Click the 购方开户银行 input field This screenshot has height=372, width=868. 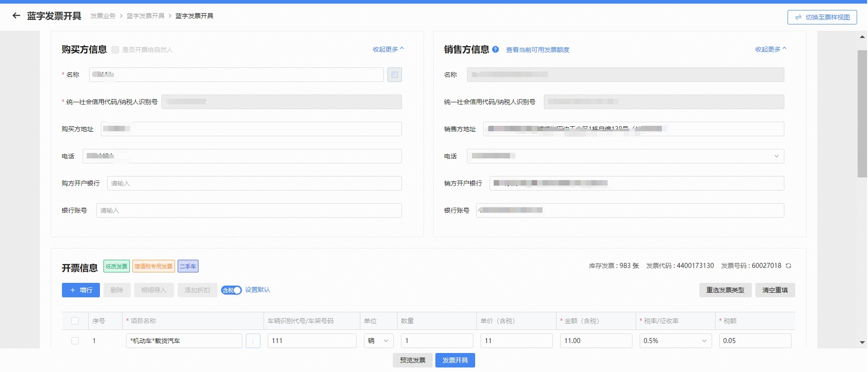coord(254,183)
